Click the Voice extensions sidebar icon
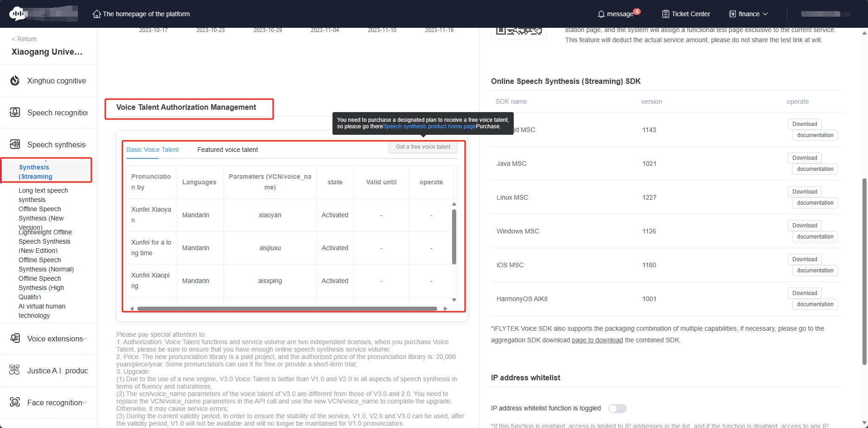 coord(15,338)
